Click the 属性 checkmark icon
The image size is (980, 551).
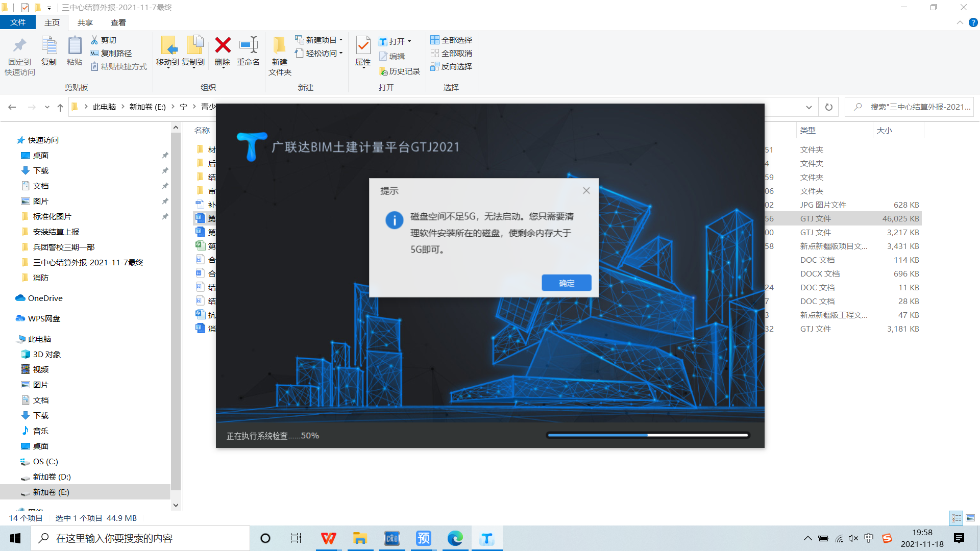pyautogui.click(x=363, y=45)
